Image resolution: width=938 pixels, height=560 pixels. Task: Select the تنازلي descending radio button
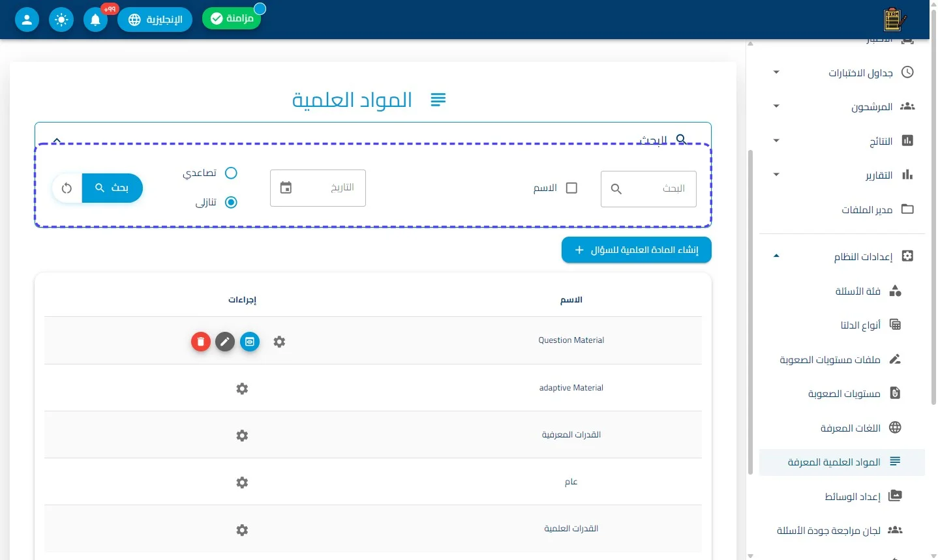[231, 202]
